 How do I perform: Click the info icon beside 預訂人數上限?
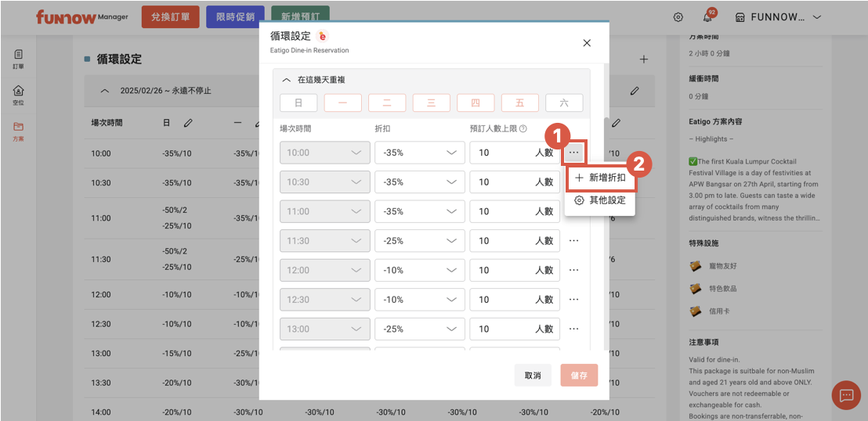(523, 129)
